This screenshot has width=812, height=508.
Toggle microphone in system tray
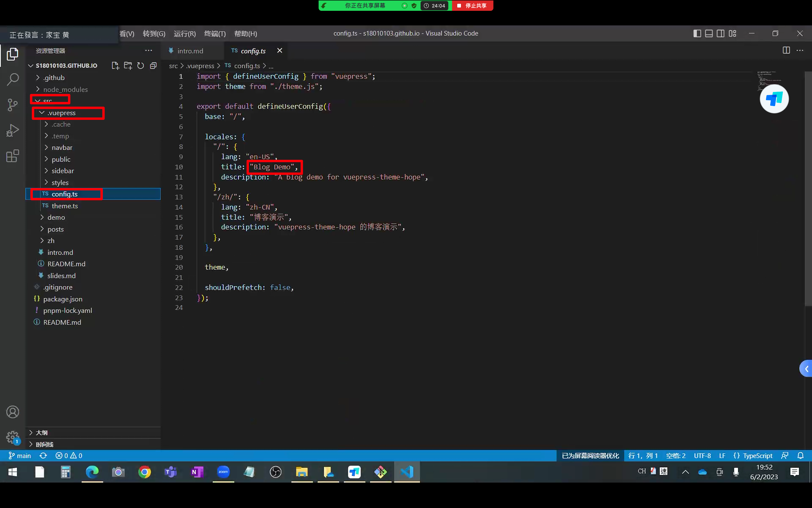click(736, 472)
